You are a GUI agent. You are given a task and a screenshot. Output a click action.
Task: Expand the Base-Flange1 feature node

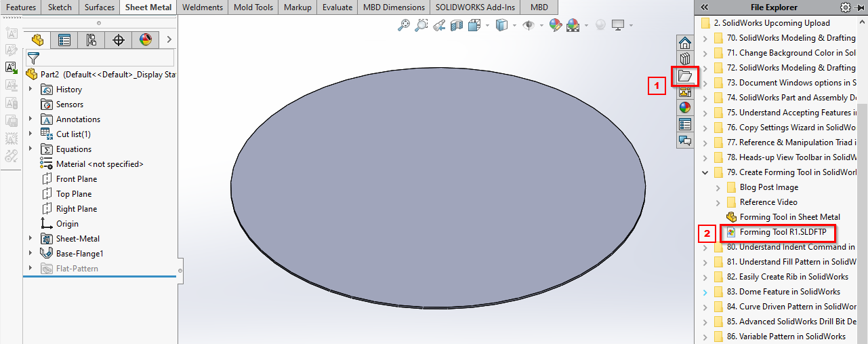pyautogui.click(x=30, y=254)
